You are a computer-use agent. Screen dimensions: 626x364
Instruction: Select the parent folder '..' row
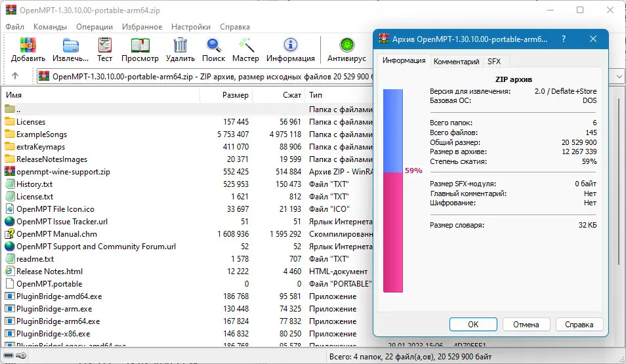coord(188,109)
